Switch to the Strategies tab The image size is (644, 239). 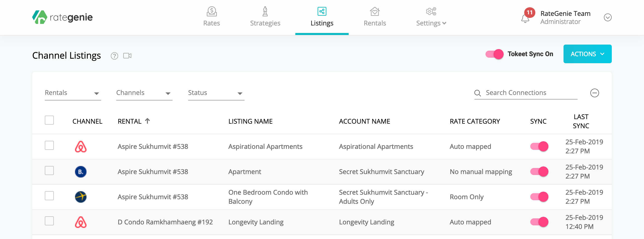[265, 17]
